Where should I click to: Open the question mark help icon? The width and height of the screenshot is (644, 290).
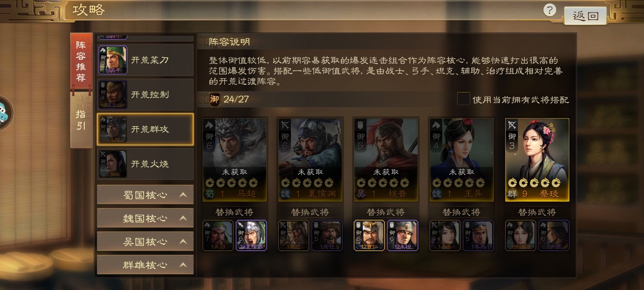[550, 10]
